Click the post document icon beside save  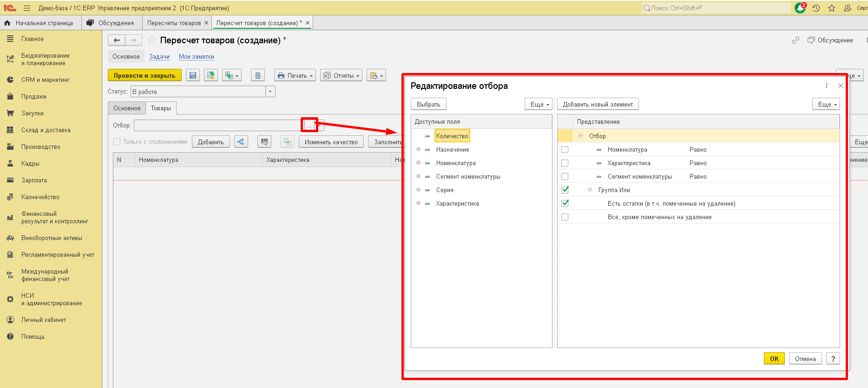point(211,75)
